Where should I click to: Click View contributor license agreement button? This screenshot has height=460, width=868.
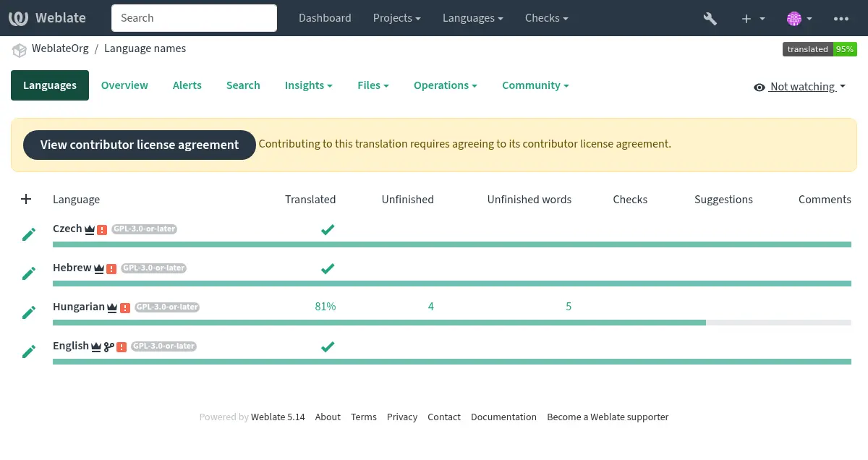pos(140,145)
